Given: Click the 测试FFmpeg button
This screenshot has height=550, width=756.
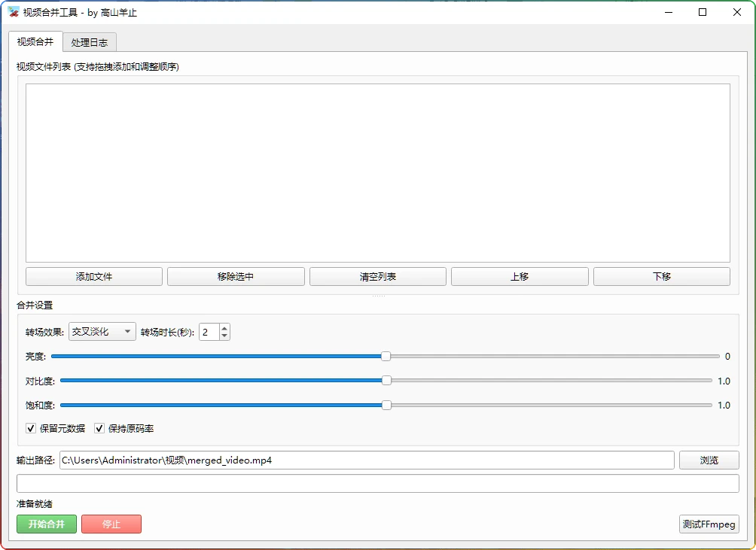Looking at the screenshot, I should tap(709, 524).
